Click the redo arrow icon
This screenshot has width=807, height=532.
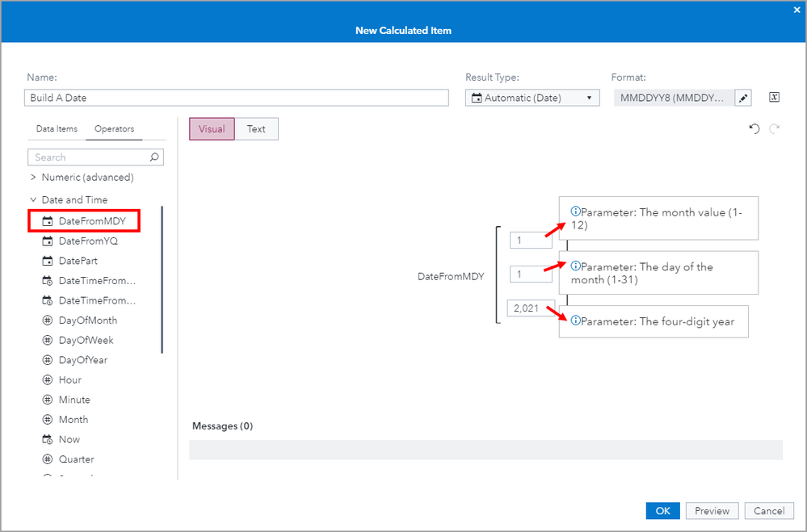pos(775,129)
